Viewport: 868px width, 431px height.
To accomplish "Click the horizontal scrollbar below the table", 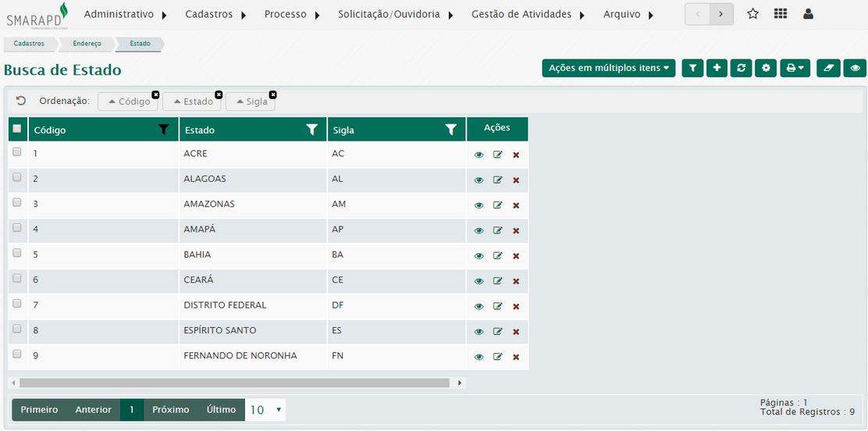I will click(234, 383).
